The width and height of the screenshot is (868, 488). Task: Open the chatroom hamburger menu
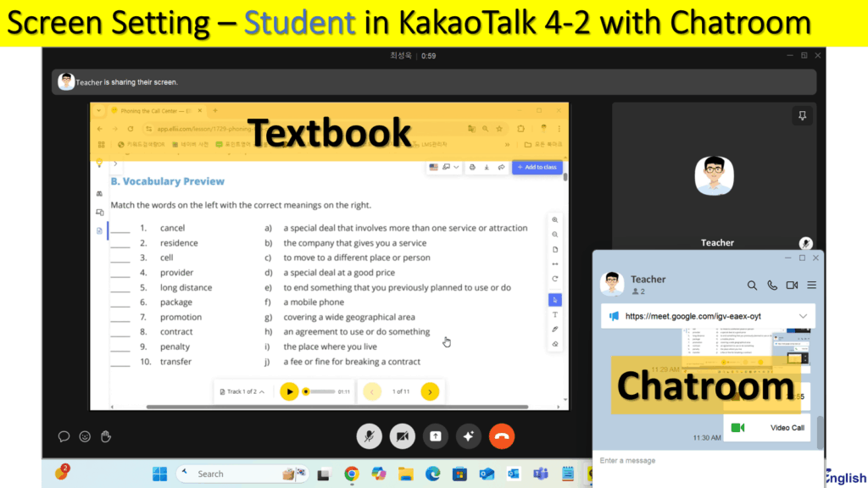point(811,286)
